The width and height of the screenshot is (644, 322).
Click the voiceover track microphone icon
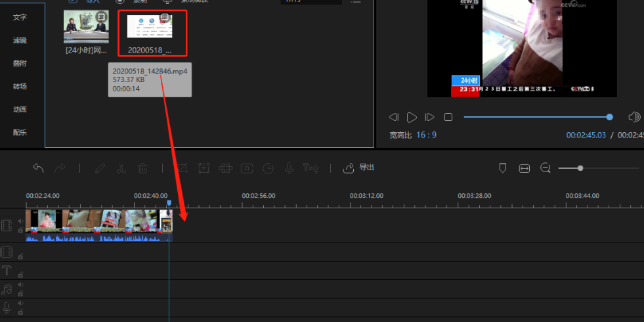pyautogui.click(x=7, y=308)
